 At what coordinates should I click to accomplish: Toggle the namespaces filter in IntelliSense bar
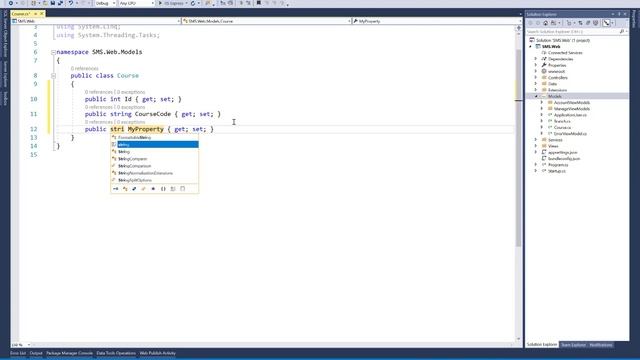tap(163, 189)
